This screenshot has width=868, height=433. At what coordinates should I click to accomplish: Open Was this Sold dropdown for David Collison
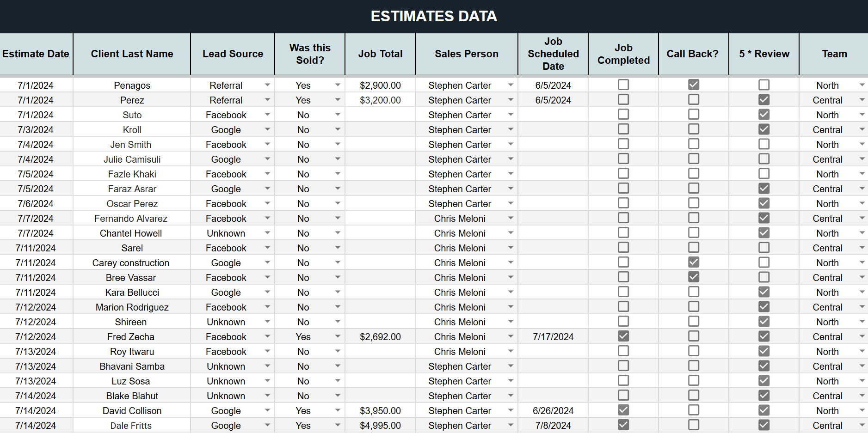coord(338,410)
